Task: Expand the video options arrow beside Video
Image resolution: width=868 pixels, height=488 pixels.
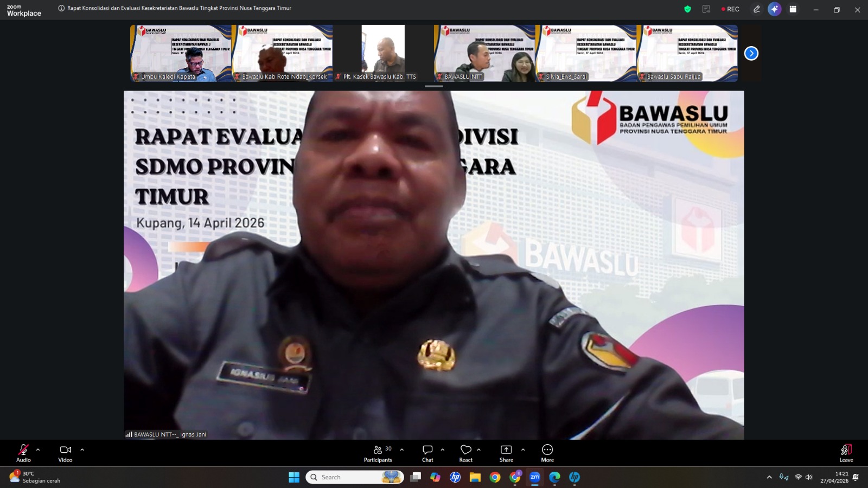Action: click(x=82, y=450)
